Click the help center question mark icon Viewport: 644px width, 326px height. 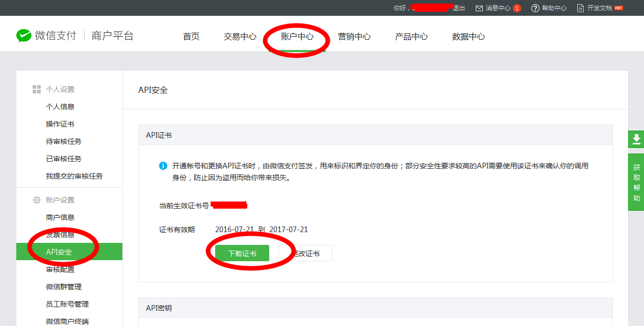535,8
